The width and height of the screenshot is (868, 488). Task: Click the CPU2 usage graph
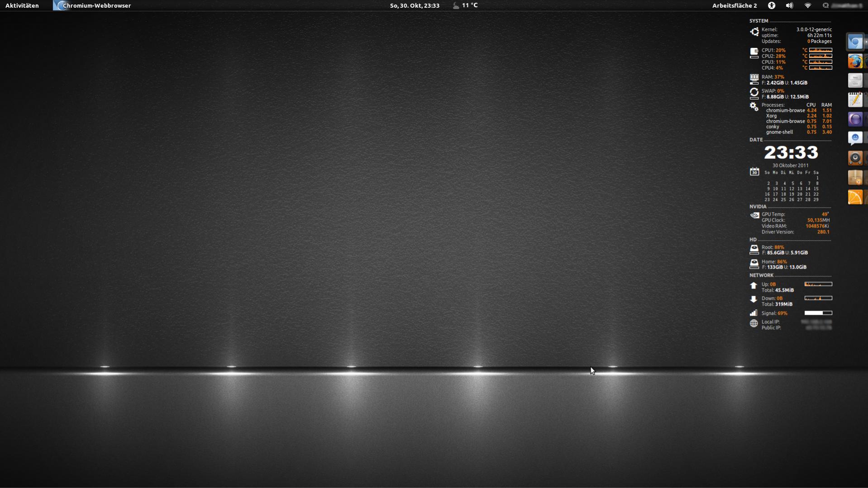820,56
